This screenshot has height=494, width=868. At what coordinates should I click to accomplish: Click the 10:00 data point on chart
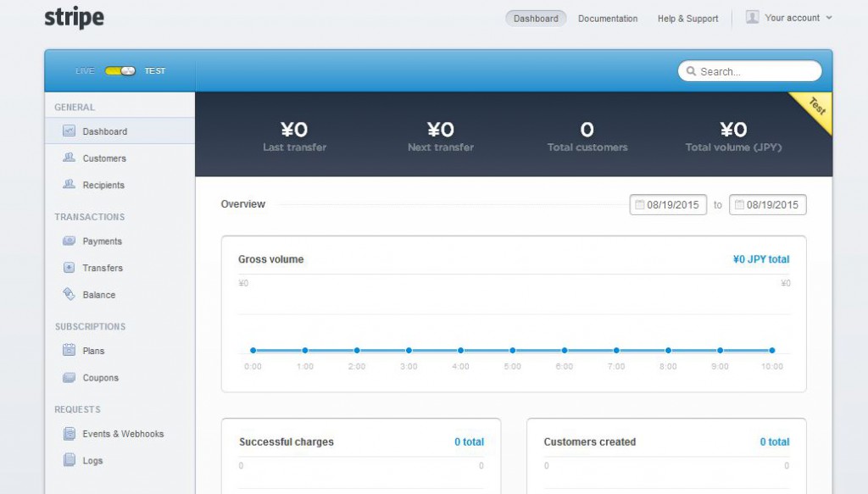[772, 350]
